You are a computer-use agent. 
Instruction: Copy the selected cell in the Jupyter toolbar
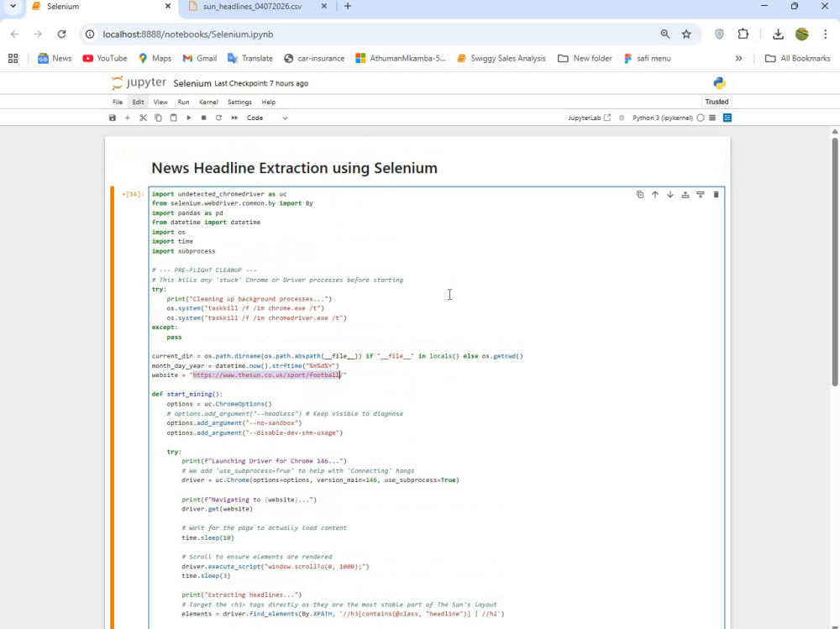[158, 118]
